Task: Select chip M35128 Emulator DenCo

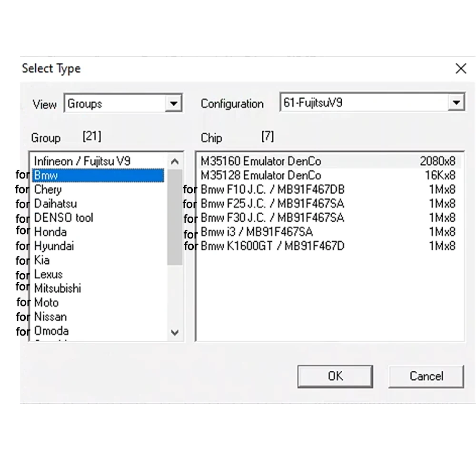Action: click(x=329, y=175)
